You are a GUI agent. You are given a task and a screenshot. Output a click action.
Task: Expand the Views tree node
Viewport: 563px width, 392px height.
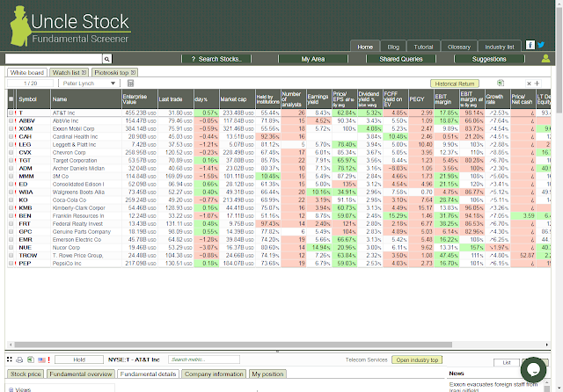pyautogui.click(x=11, y=389)
